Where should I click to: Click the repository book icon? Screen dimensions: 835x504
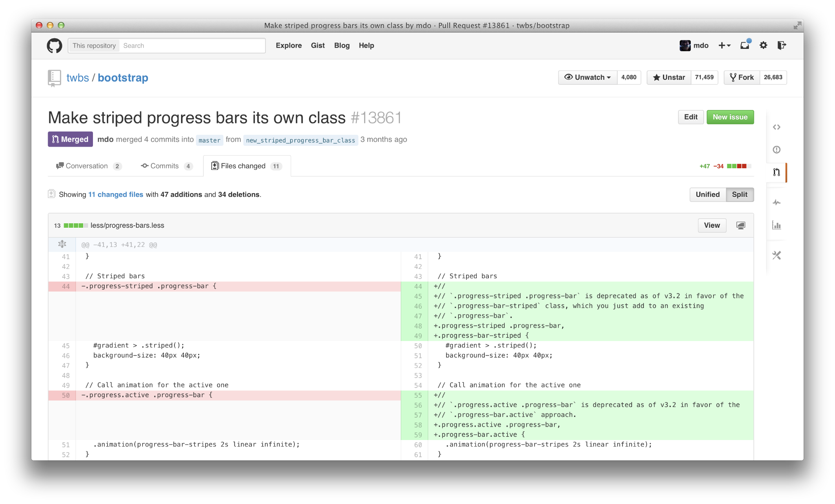[x=54, y=78]
